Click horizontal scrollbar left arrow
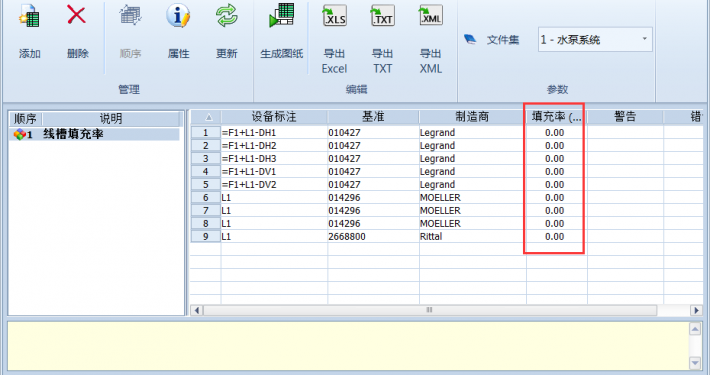The width and height of the screenshot is (710, 375). [x=197, y=310]
